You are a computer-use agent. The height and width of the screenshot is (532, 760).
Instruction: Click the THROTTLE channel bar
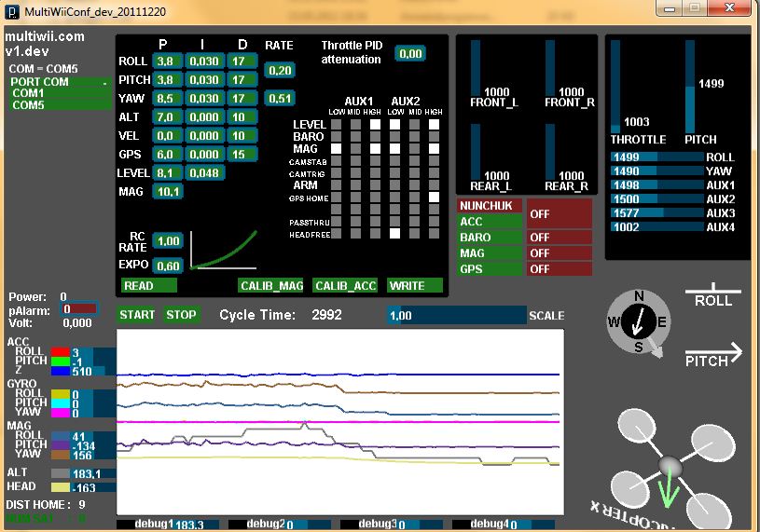(615, 87)
